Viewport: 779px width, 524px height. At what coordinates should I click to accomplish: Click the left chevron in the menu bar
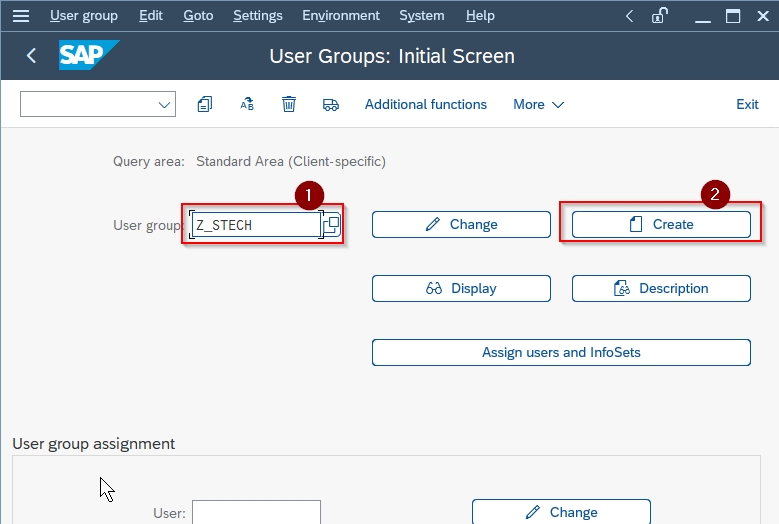click(629, 16)
